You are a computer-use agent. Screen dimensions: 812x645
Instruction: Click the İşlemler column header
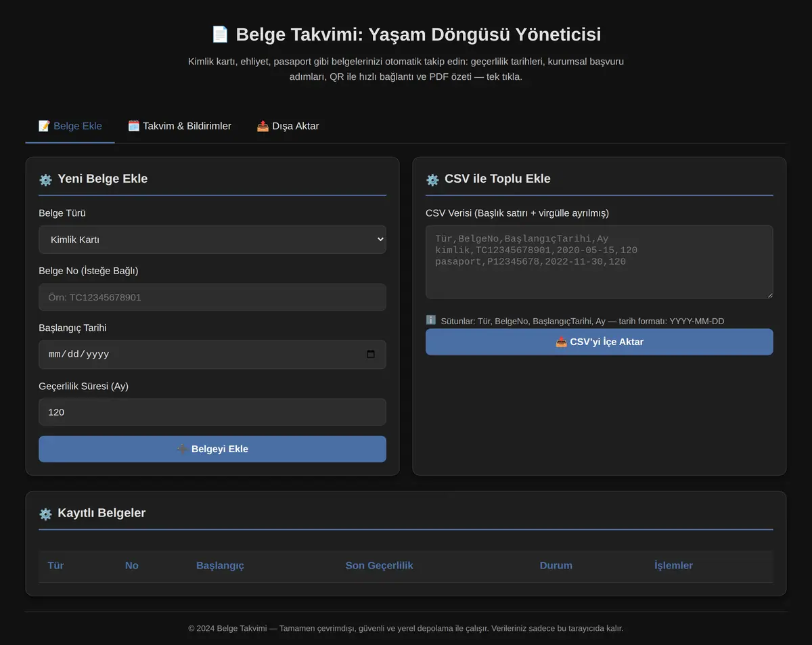(x=673, y=566)
